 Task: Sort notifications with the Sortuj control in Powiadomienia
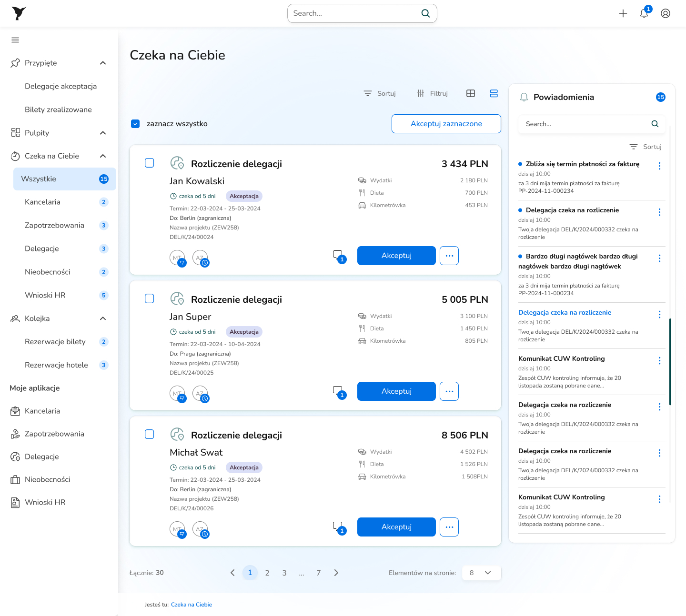[646, 147]
